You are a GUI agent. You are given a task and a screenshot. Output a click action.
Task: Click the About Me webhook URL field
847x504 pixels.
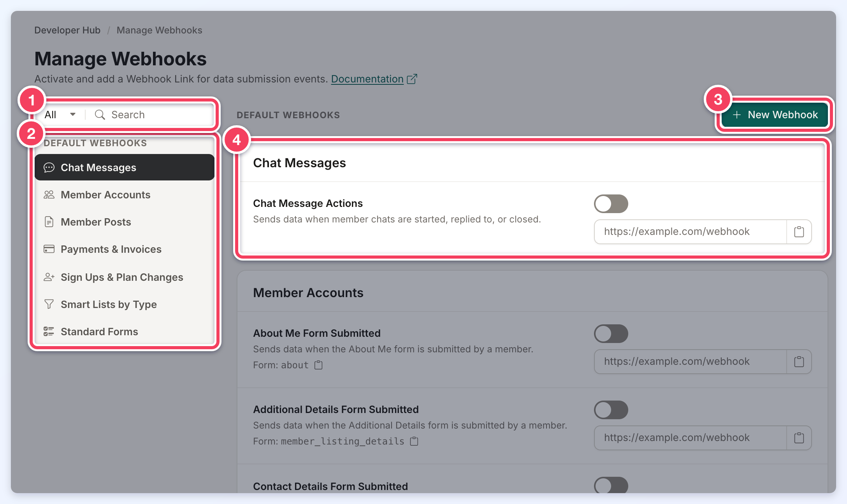691,362
